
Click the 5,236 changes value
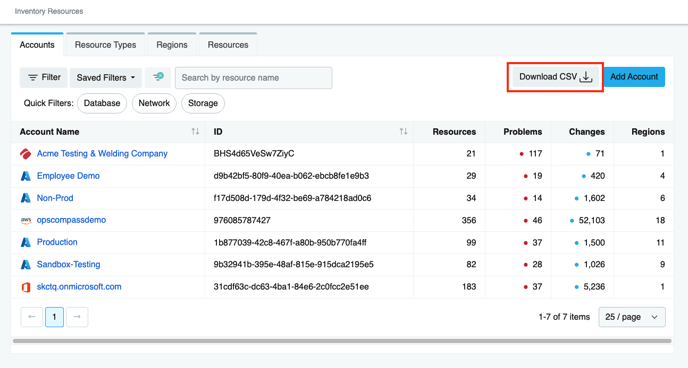[594, 287]
